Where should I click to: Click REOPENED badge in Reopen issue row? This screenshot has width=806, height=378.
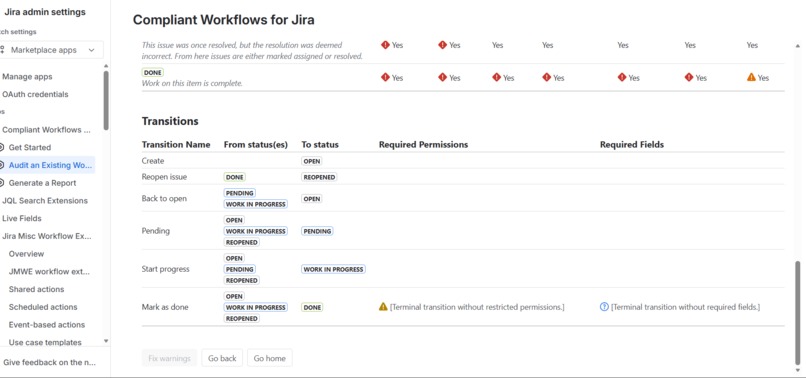coord(319,177)
